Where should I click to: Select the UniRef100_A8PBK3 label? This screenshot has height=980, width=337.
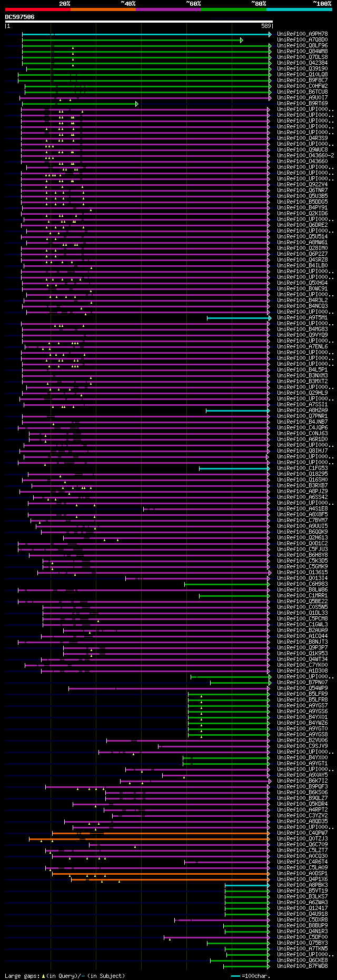click(302, 885)
